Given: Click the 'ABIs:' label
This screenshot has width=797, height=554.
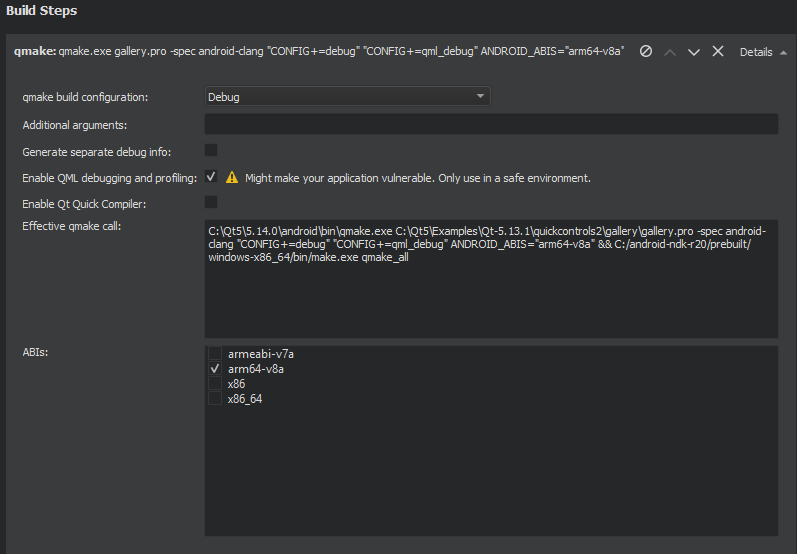Looking at the screenshot, I should (35, 352).
